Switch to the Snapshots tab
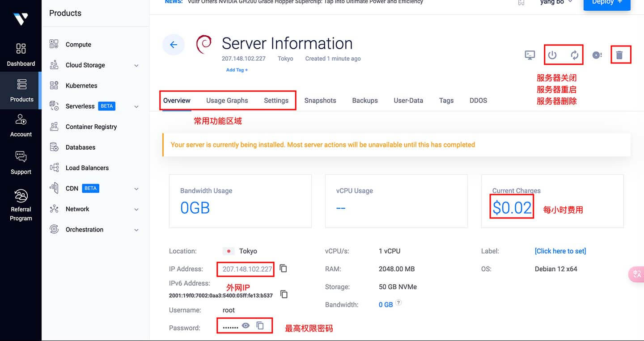 (x=320, y=100)
